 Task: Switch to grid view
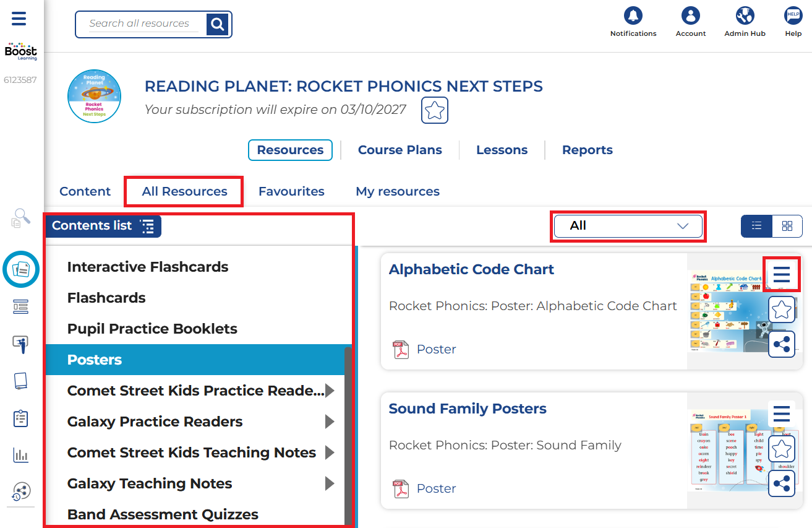coord(787,226)
